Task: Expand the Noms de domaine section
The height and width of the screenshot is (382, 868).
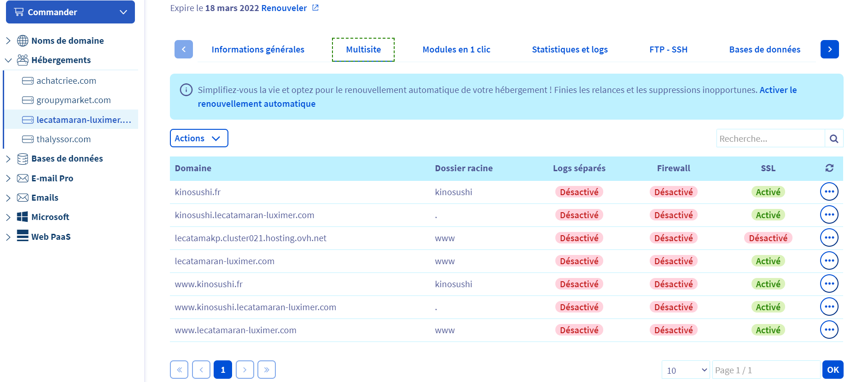Action: pos(8,41)
